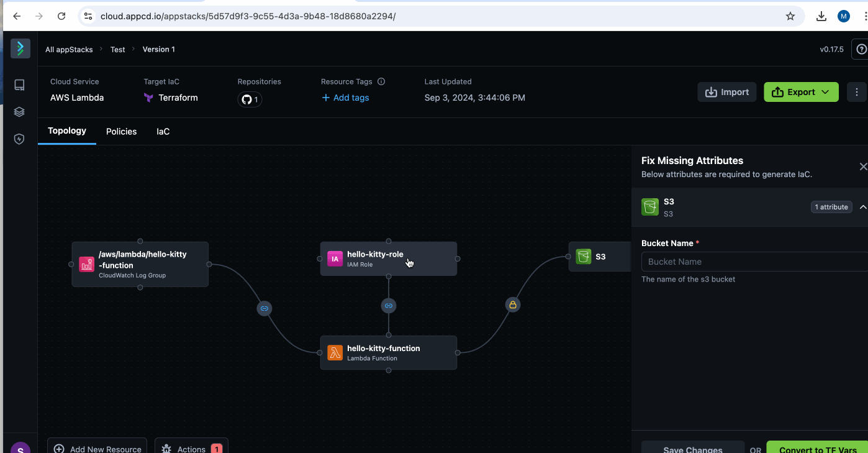Click the Bucket Name input field
Screen dimensions: 868x453
(754, 262)
